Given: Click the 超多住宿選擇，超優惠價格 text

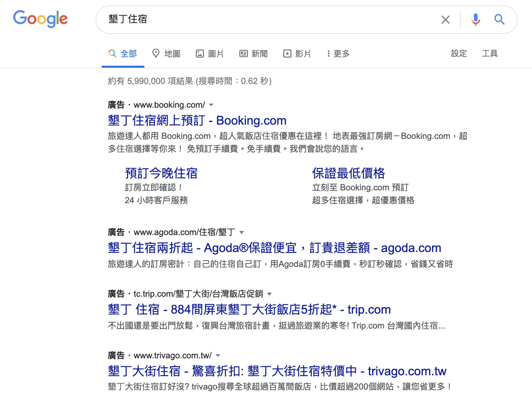Looking at the screenshot, I should [x=363, y=200].
